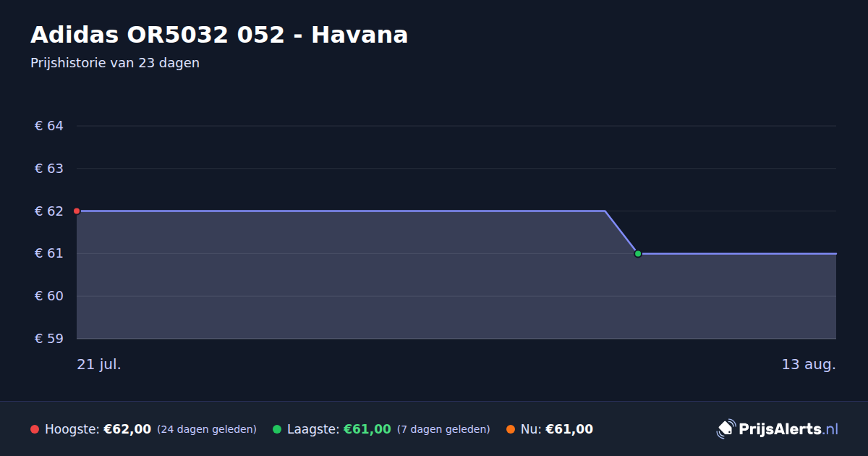Screen dimensions: 868x456
Task: Click the € 62 axis label
Action: click(49, 211)
